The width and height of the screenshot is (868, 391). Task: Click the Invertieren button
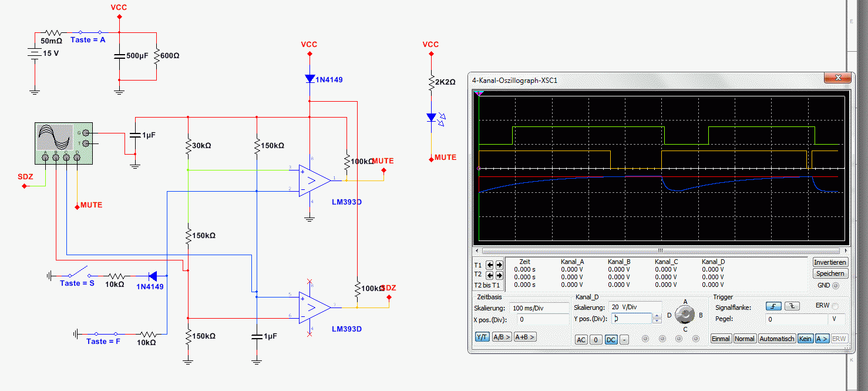[x=830, y=262]
